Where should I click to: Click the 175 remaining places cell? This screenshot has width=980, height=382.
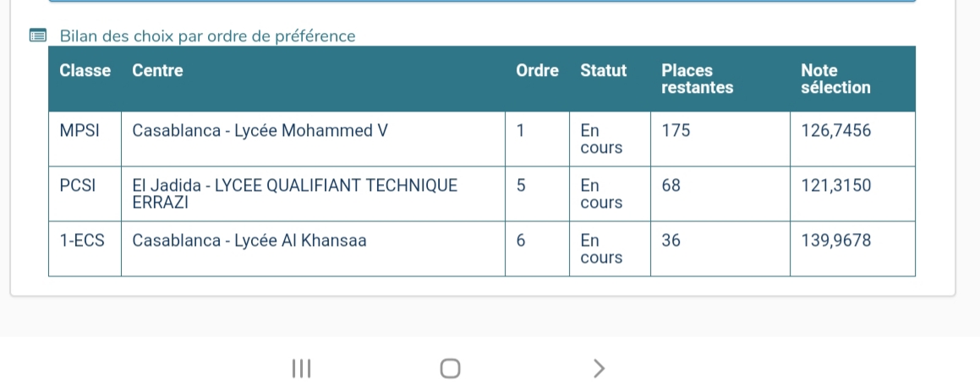720,139
